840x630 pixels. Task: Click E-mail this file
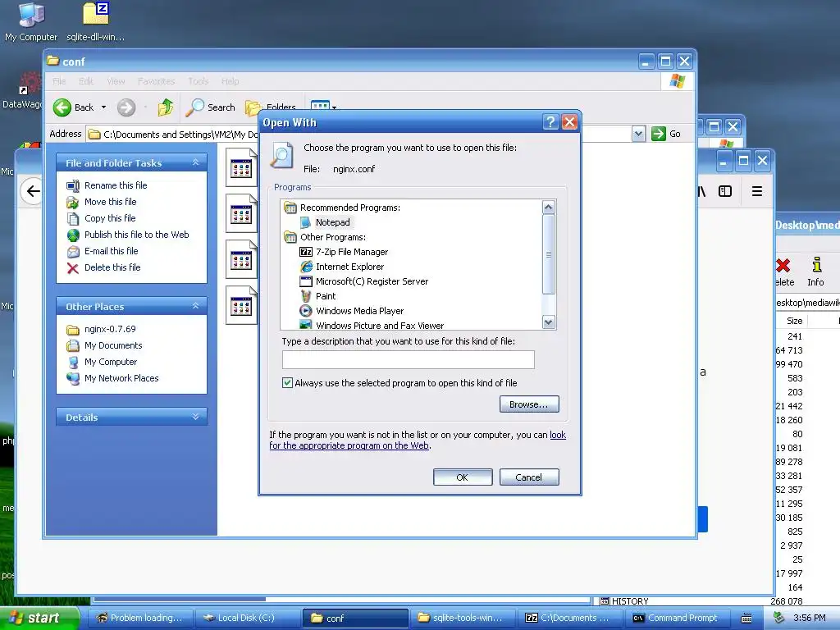(x=111, y=251)
